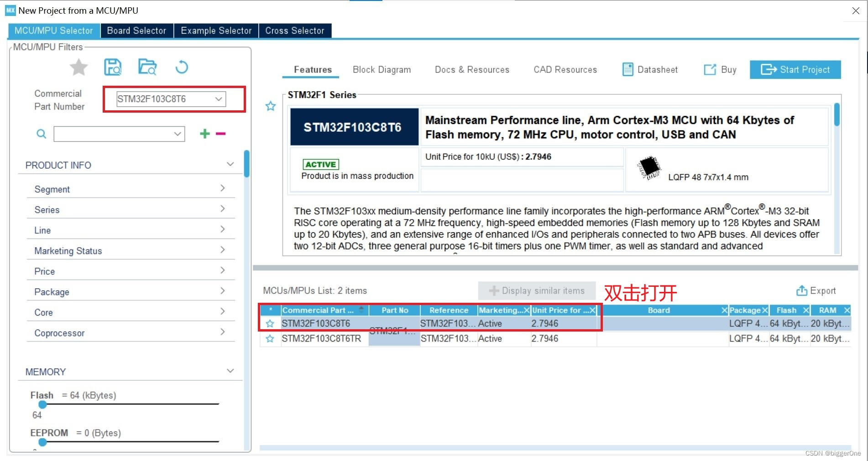Click the features description vertical scrollbar
Viewport: 868px width, 461px height.
[837, 114]
